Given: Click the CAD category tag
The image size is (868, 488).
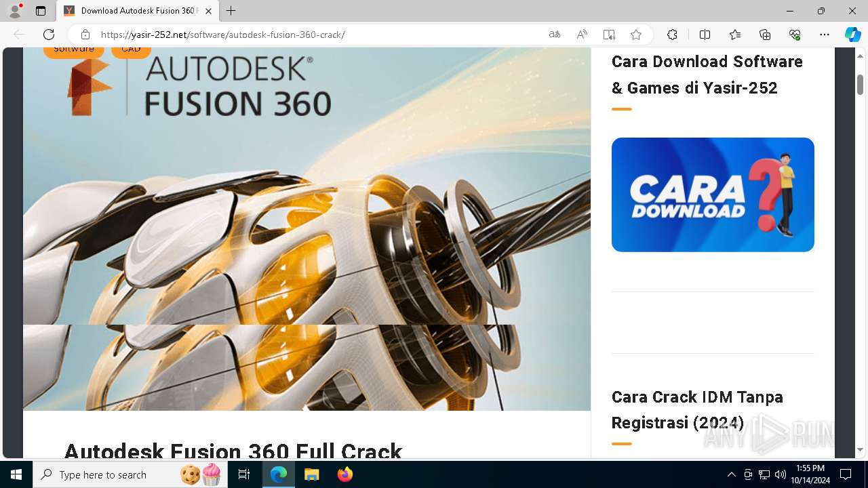Looking at the screenshot, I should coord(131,52).
